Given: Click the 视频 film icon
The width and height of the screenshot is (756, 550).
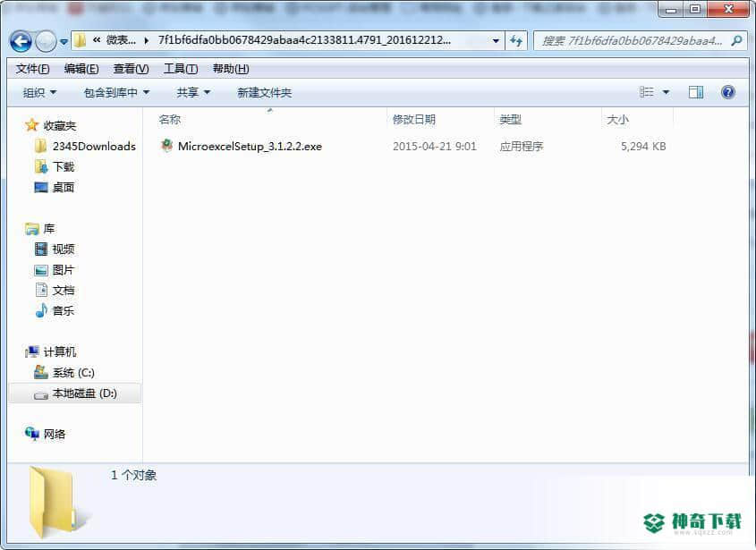Looking at the screenshot, I should pos(41,249).
